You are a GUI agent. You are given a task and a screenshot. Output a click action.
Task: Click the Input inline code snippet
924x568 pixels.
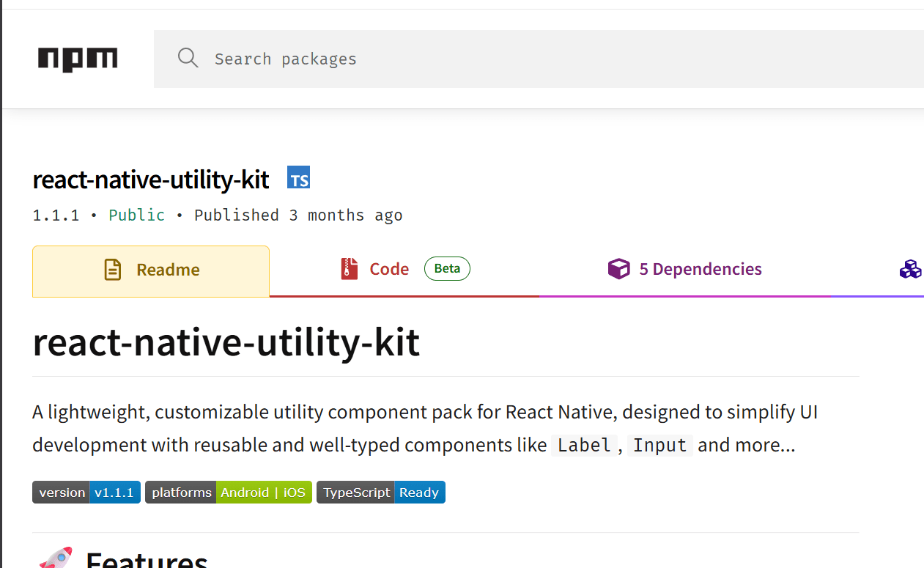tap(659, 445)
